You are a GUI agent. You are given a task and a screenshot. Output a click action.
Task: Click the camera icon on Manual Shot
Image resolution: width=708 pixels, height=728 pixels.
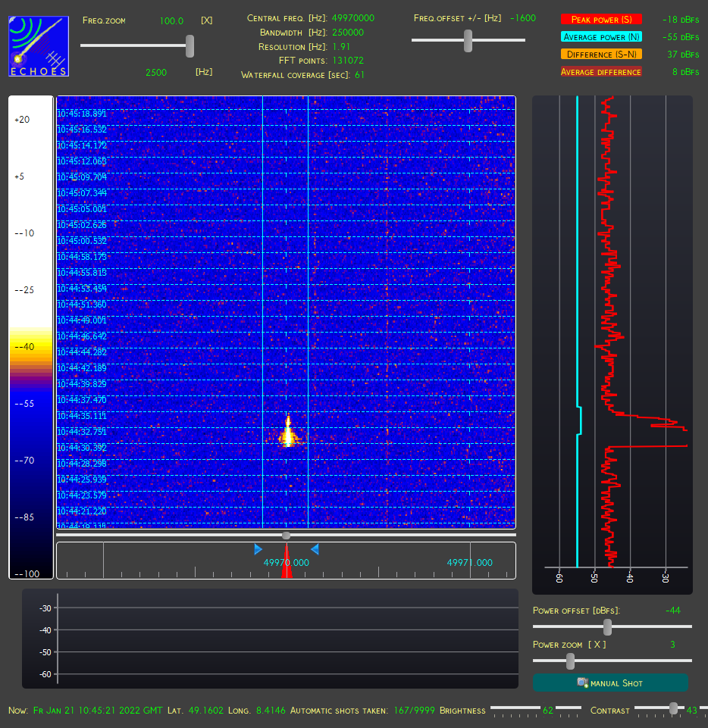[x=583, y=683]
